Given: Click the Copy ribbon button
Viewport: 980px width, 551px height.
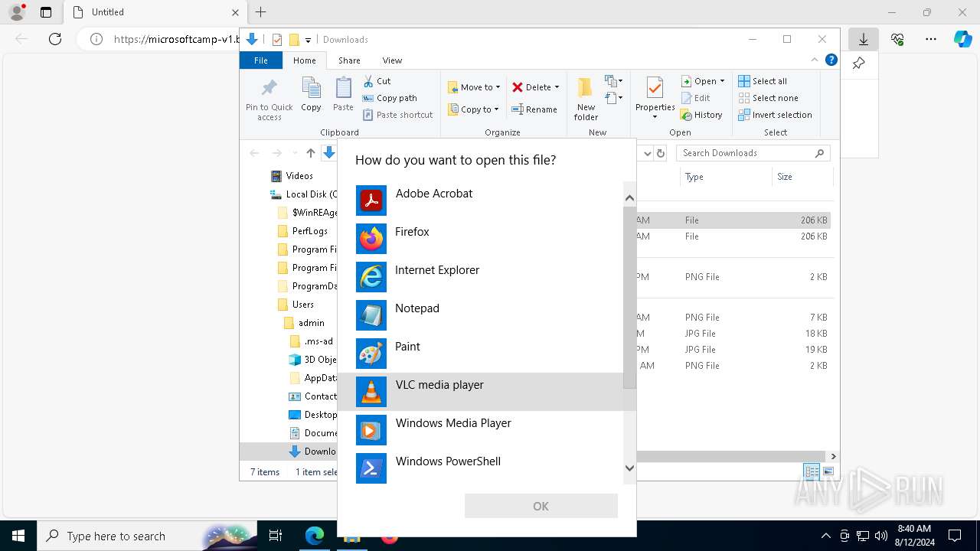Looking at the screenshot, I should coord(311,95).
